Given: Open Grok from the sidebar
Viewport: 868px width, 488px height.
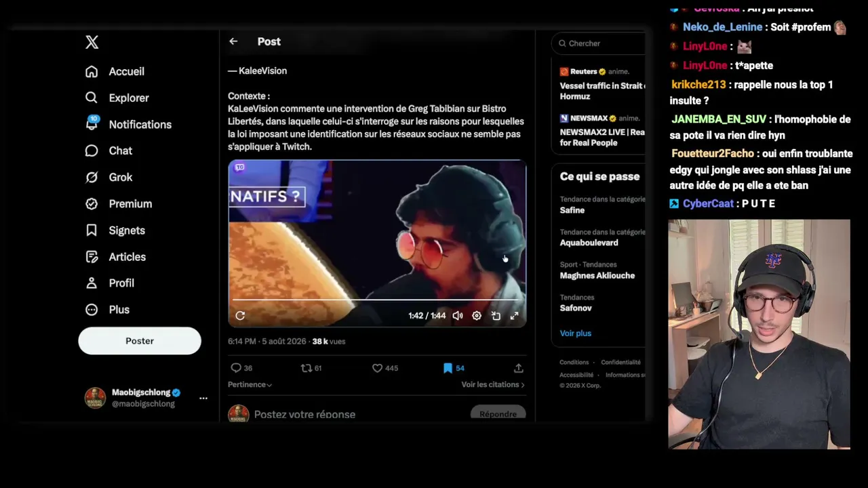Looking at the screenshot, I should click(109, 177).
